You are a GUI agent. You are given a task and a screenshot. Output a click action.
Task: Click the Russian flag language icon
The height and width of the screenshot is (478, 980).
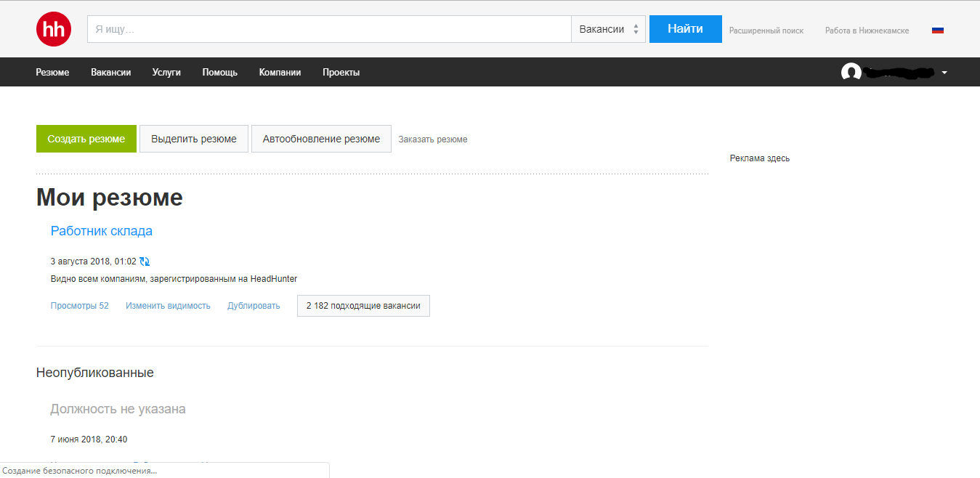coord(937,31)
